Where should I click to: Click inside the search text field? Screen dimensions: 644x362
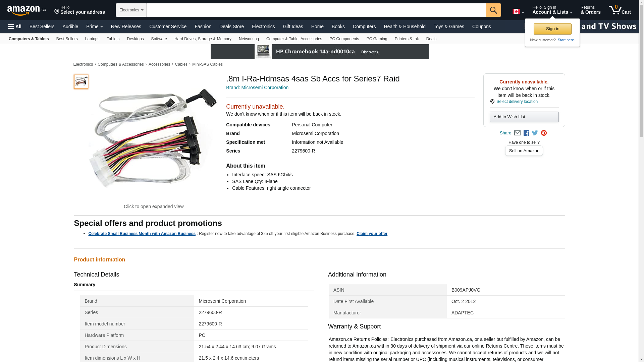[316, 10]
